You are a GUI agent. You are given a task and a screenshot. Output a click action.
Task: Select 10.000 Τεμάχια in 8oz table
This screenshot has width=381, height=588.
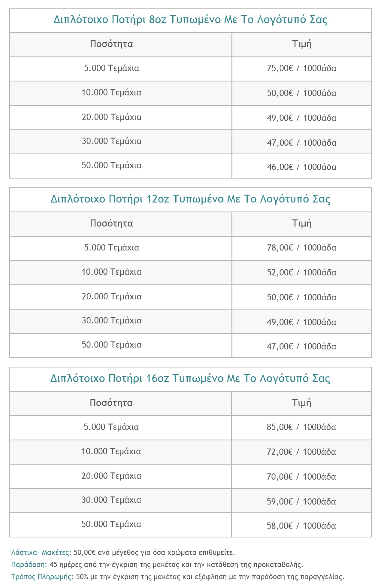(111, 92)
